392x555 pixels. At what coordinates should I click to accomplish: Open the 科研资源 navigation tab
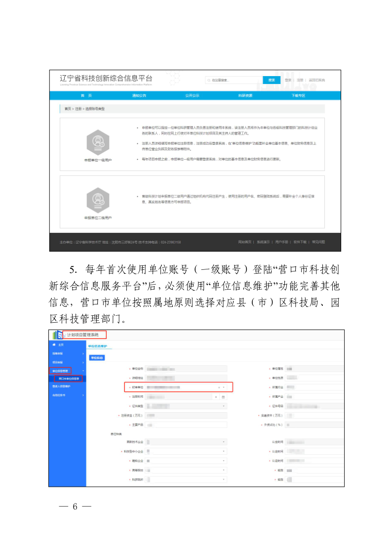245,95
